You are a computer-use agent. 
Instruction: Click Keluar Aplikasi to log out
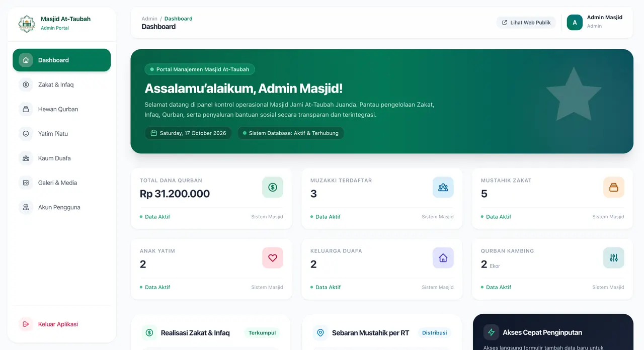(62, 324)
